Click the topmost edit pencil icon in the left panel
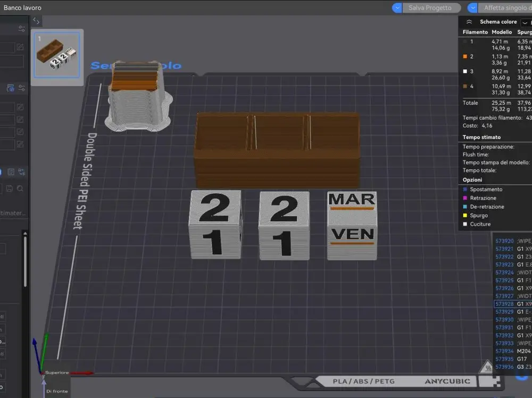This screenshot has width=532, height=398. [20, 47]
